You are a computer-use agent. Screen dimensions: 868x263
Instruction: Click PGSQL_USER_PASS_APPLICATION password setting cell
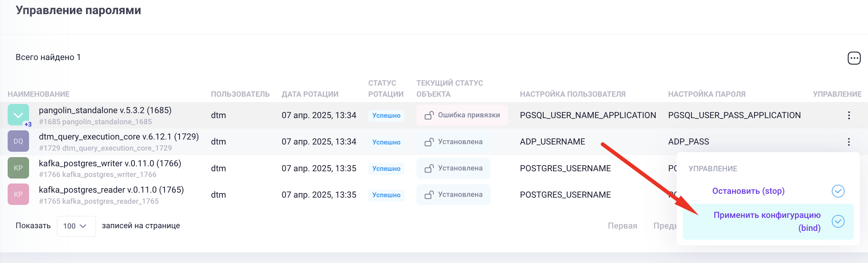[734, 115]
